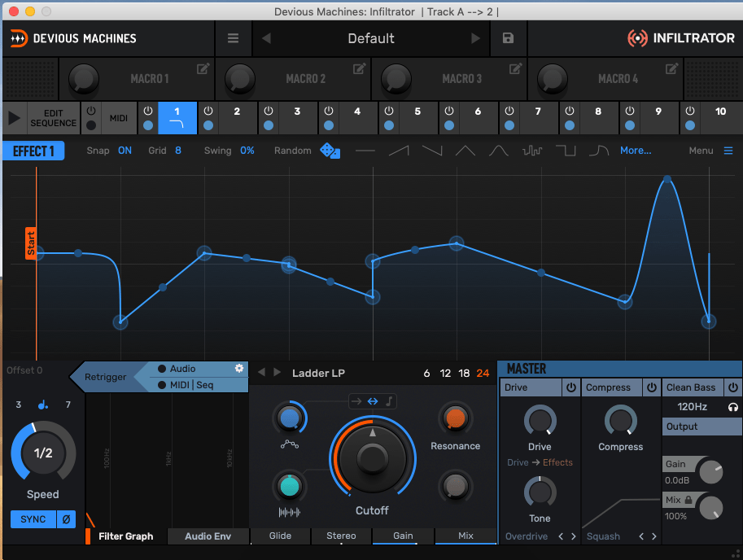Toggle power for effect slot 1
Image resolution: width=743 pixels, height=560 pixels.
148,111
